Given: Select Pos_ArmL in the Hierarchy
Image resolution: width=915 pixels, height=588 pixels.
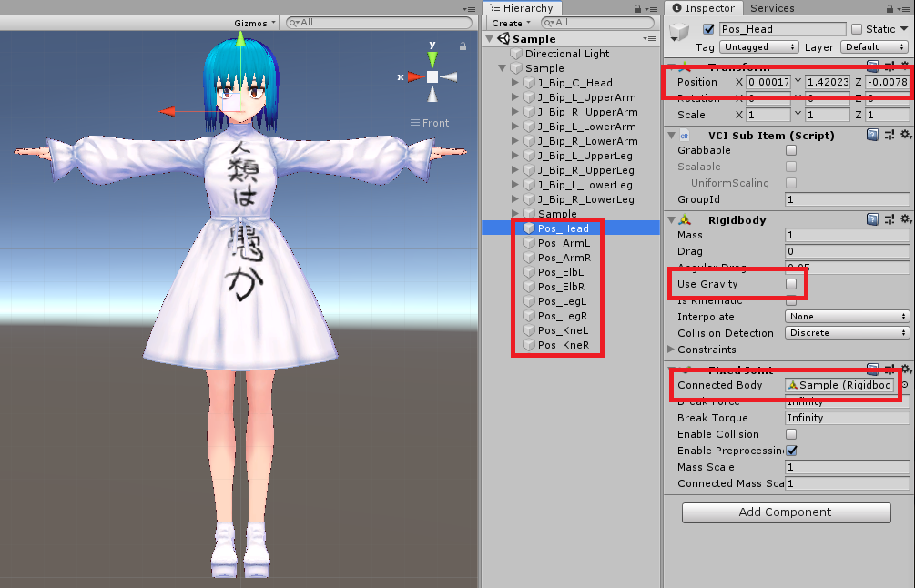Looking at the screenshot, I should tap(564, 243).
